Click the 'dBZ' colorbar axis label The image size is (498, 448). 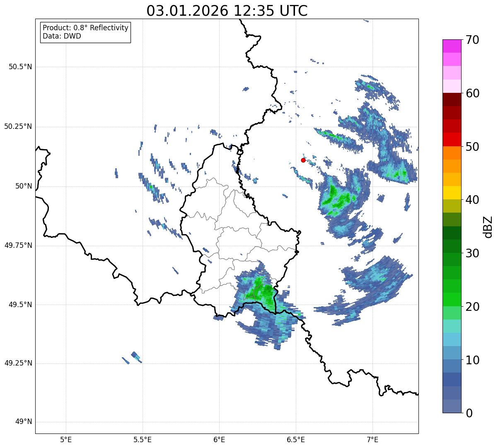[488, 226]
